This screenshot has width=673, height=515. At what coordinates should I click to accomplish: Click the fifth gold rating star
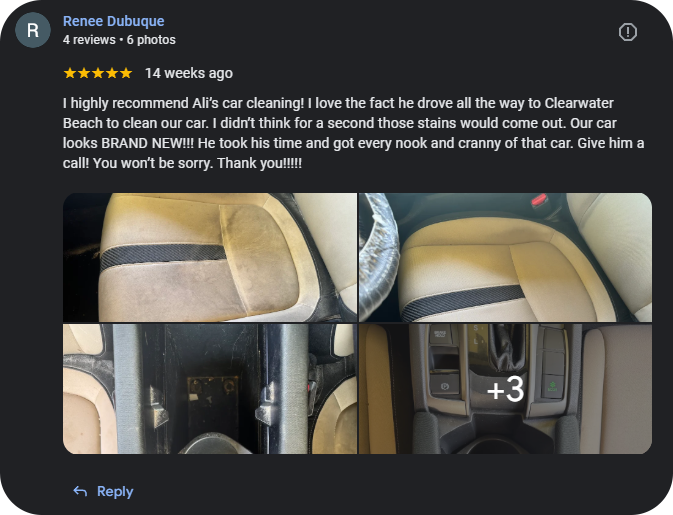pyautogui.click(x=126, y=73)
